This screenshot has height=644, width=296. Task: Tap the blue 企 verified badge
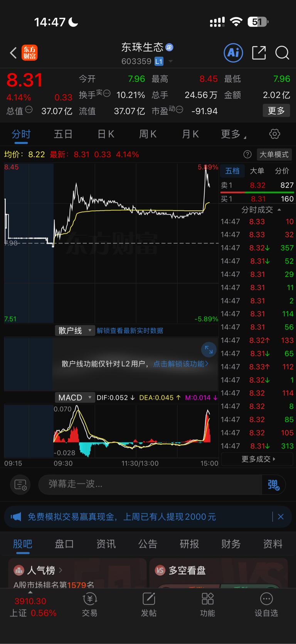(x=169, y=47)
